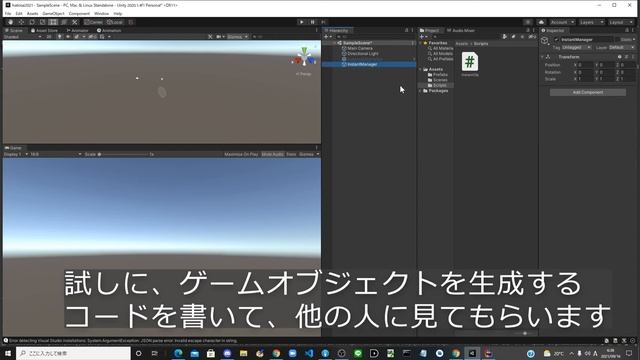Switch to the Audio Mixer tab
640x360 pixels.
click(461, 30)
